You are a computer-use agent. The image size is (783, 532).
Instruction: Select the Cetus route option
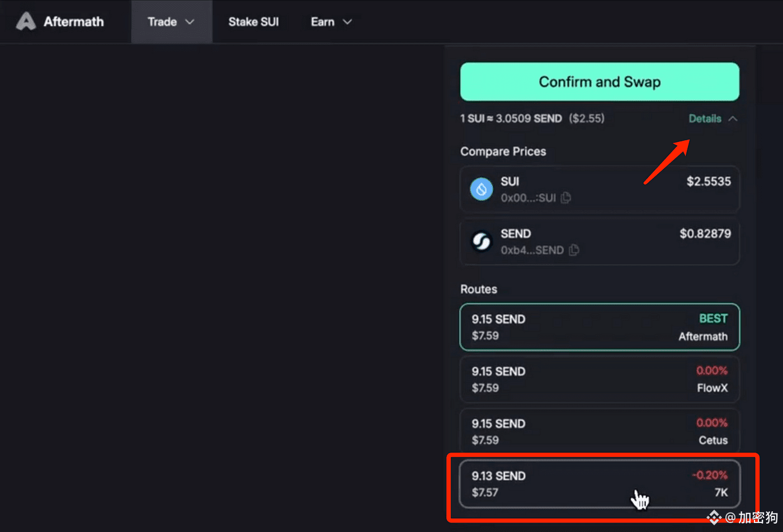point(600,431)
